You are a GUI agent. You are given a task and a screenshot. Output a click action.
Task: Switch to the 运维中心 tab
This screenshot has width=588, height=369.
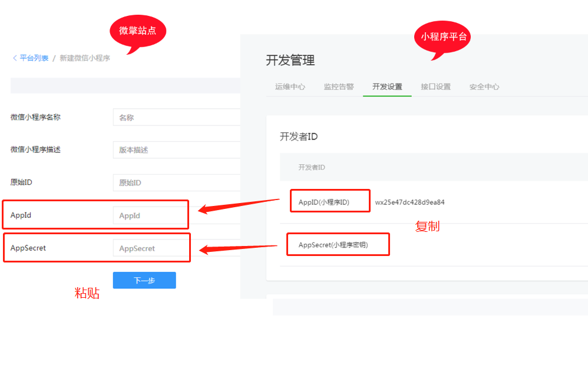(x=290, y=87)
